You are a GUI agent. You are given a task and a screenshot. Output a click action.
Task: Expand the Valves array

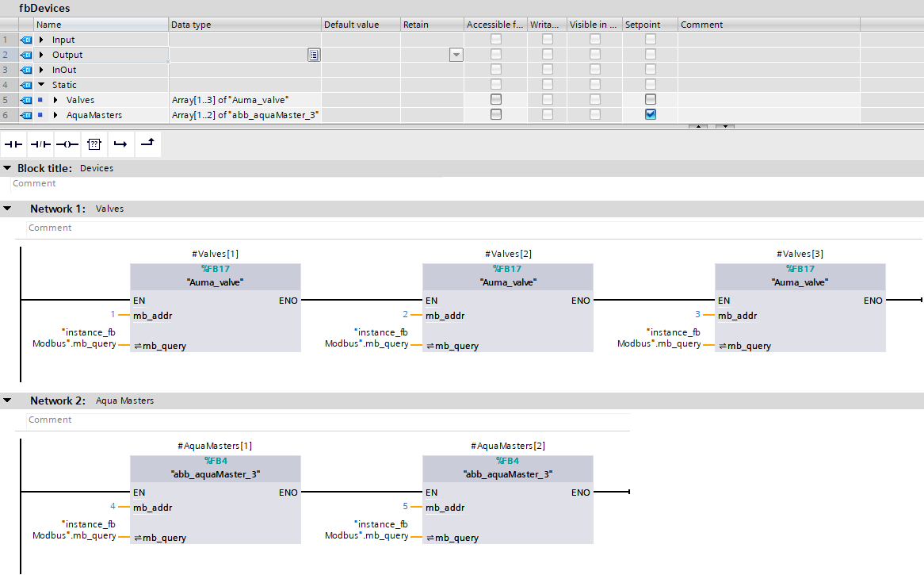[x=55, y=100]
